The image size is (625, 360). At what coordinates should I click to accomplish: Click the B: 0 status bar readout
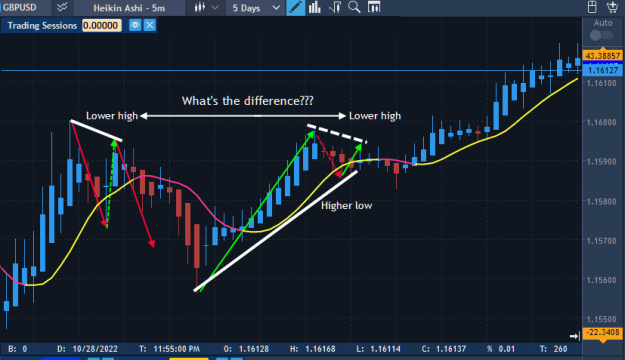point(18,349)
